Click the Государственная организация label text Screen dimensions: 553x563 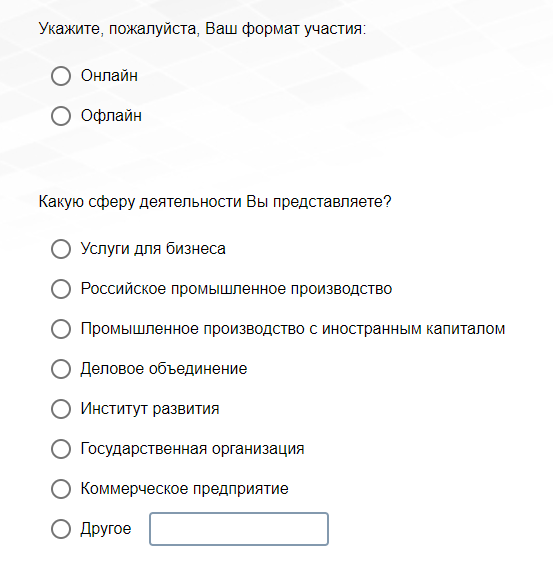(192, 449)
